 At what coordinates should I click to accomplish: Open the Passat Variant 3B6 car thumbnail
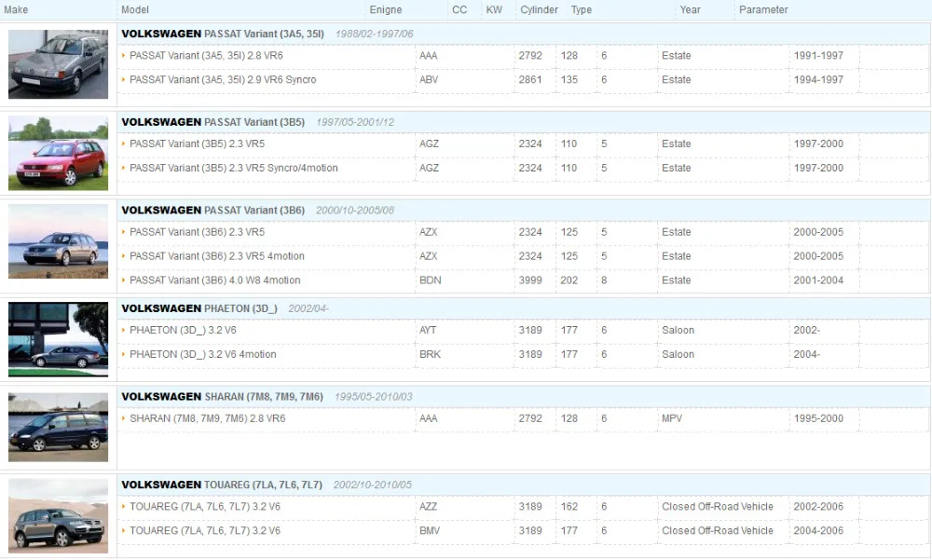[58, 241]
